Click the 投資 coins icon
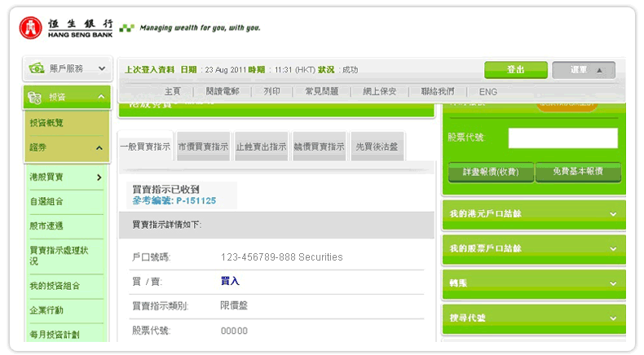Image resolution: width=644 pixels, height=355 pixels. tap(36, 98)
